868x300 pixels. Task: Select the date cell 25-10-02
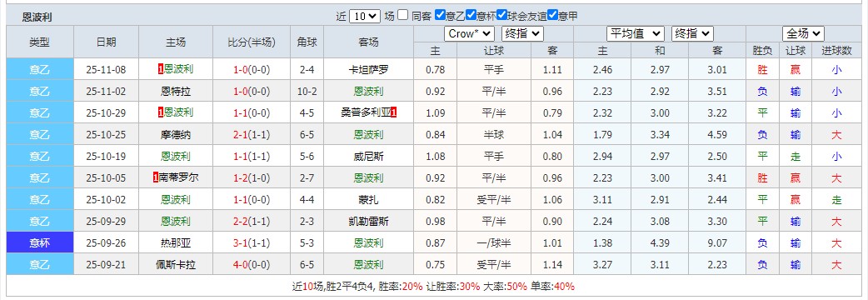(107, 200)
